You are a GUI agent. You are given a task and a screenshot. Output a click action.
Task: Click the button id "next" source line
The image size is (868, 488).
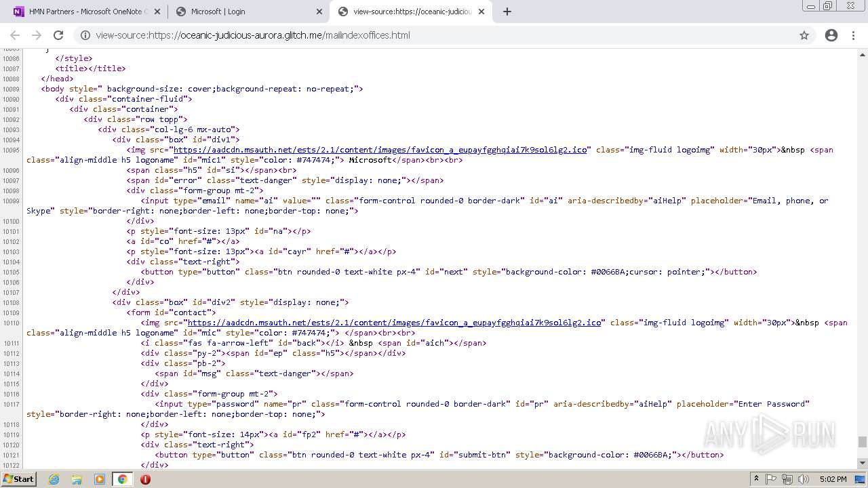point(449,272)
